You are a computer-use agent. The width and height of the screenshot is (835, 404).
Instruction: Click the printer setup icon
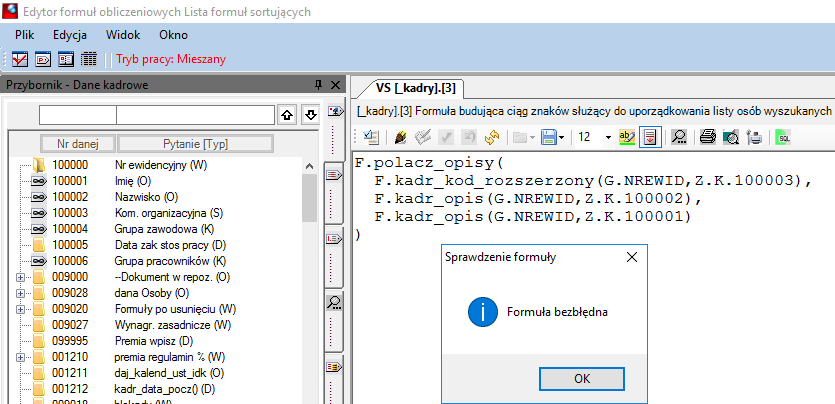(x=754, y=137)
